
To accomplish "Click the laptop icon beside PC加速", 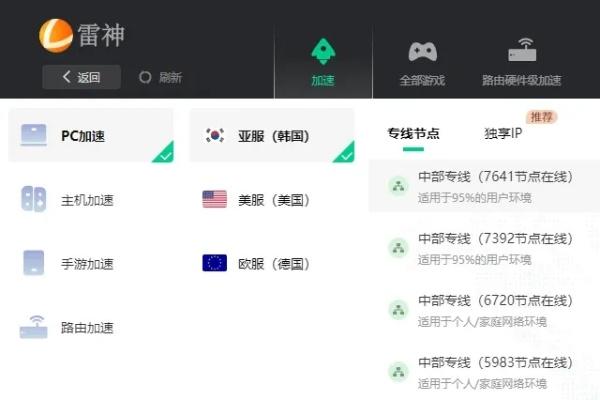I will [x=34, y=135].
